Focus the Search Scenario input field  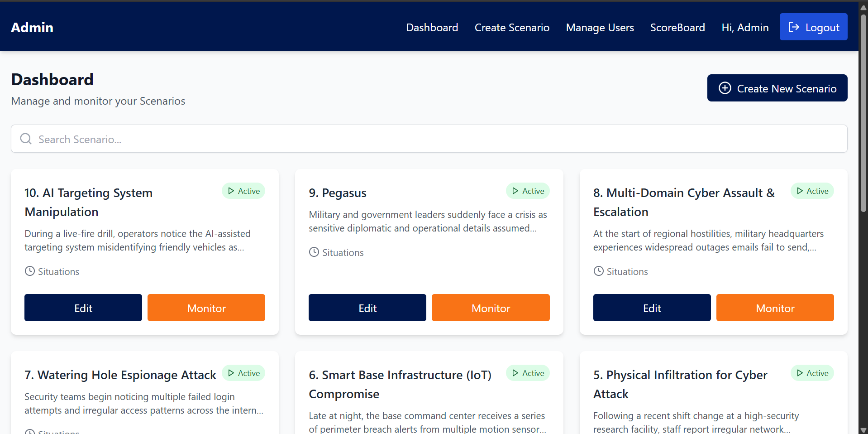(429, 139)
